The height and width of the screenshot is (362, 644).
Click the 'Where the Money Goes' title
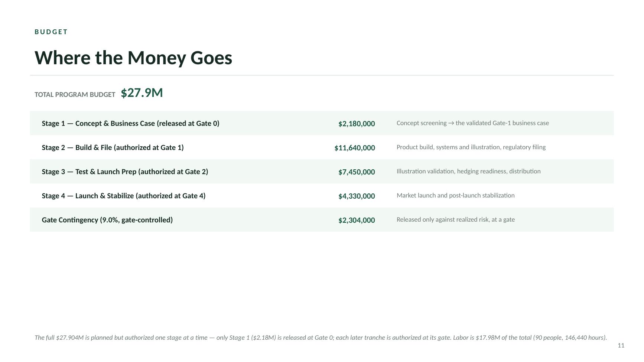coord(133,58)
